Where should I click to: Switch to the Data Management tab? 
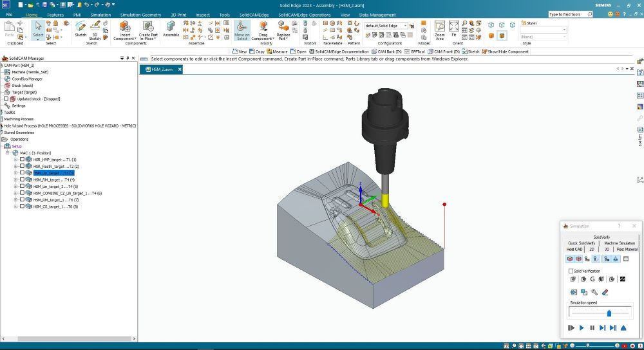pos(377,15)
